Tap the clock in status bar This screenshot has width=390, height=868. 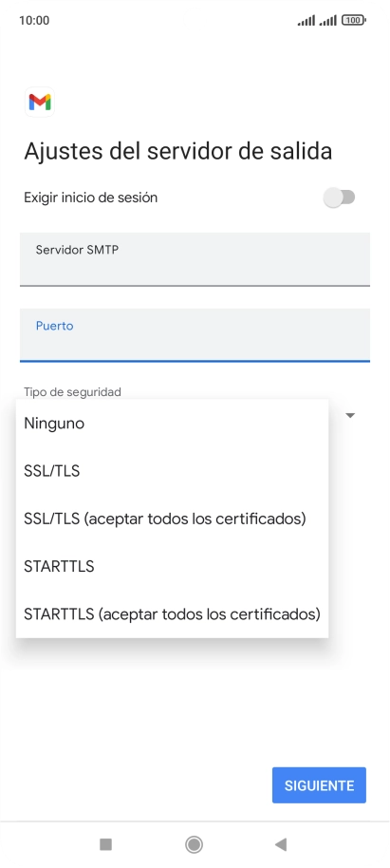34,21
